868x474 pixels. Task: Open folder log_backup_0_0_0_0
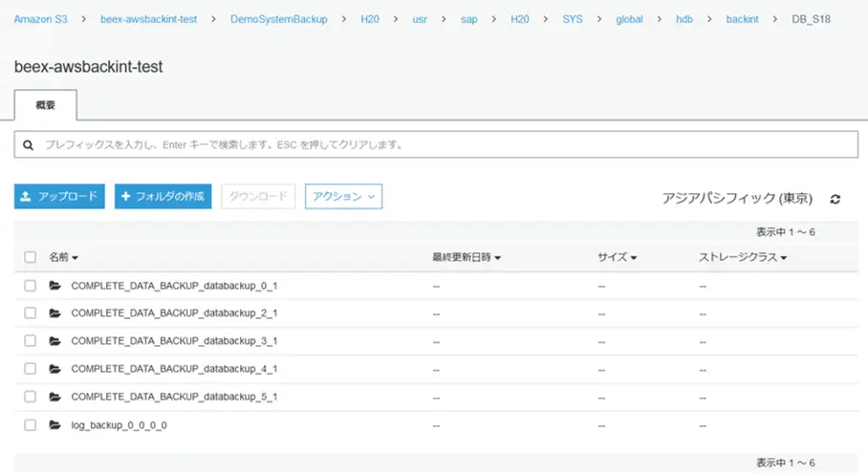coord(119,424)
